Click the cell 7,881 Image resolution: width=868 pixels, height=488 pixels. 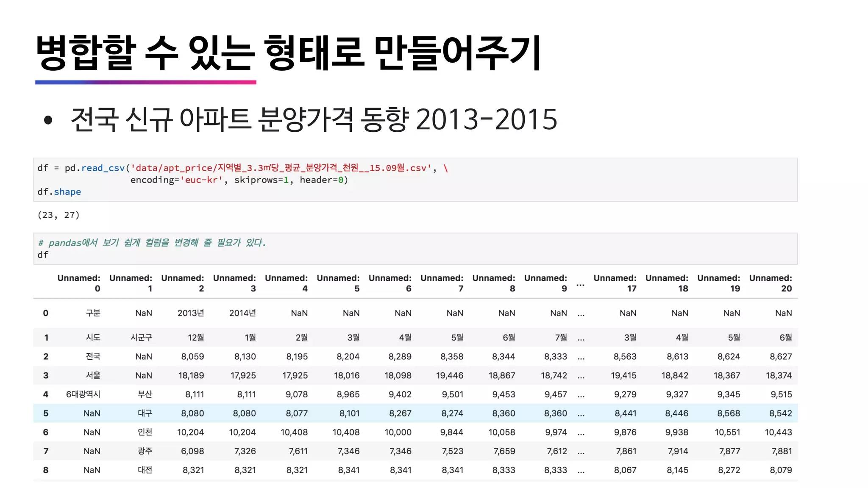point(782,451)
